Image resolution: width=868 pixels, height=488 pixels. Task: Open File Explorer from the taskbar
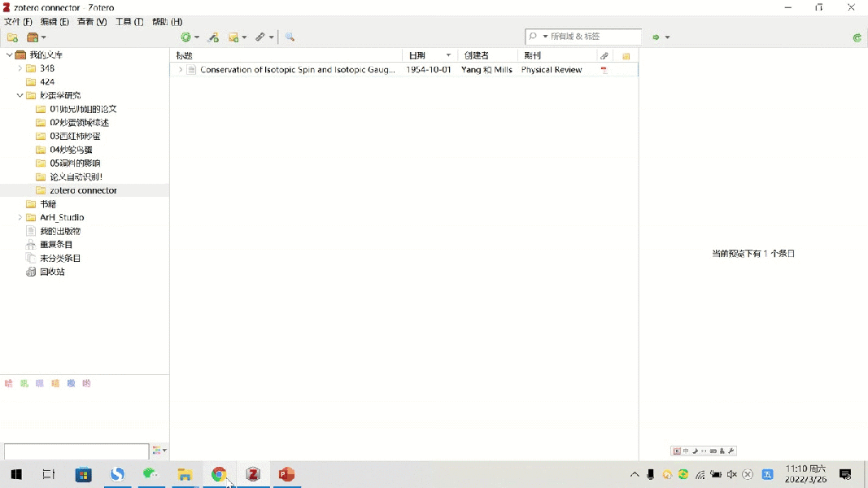coord(185,474)
